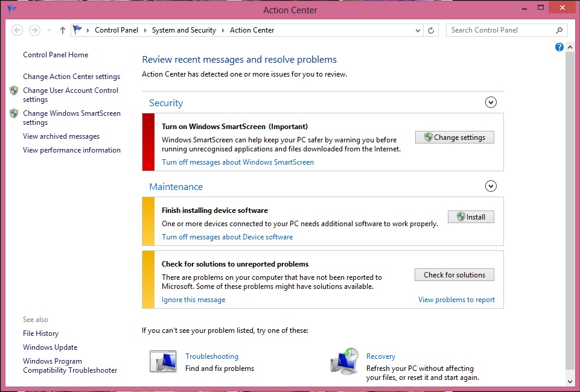Open View problems to report
580x392 pixels.
(456, 300)
